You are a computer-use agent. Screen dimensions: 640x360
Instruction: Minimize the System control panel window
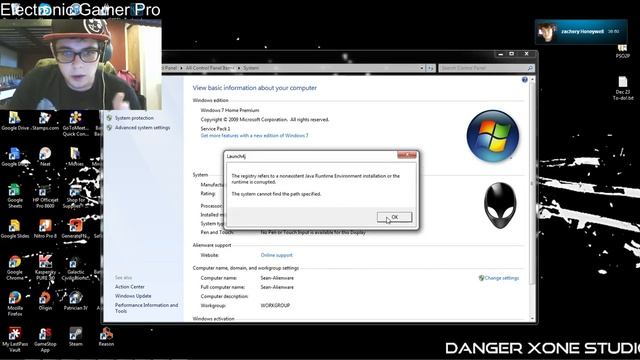500,54
